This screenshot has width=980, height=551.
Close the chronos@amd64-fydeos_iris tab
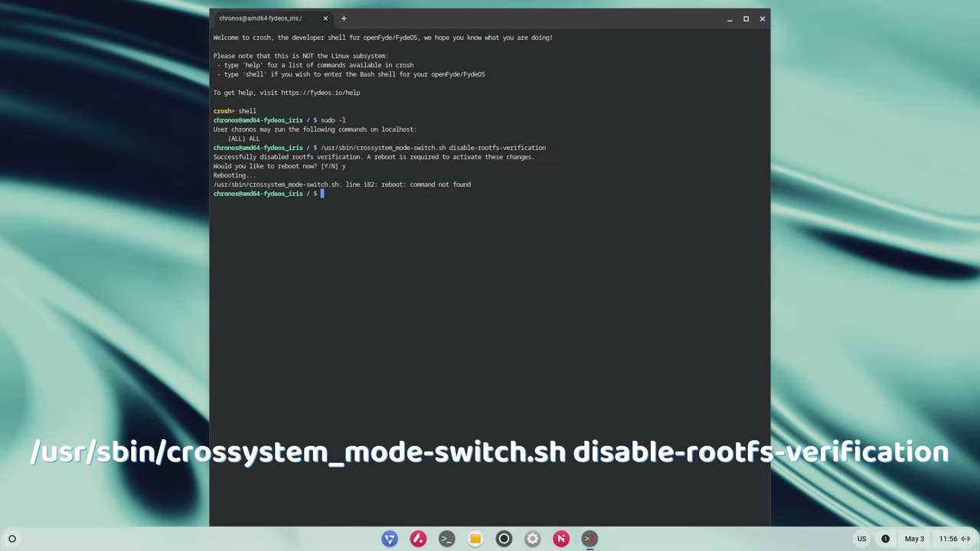click(x=325, y=18)
